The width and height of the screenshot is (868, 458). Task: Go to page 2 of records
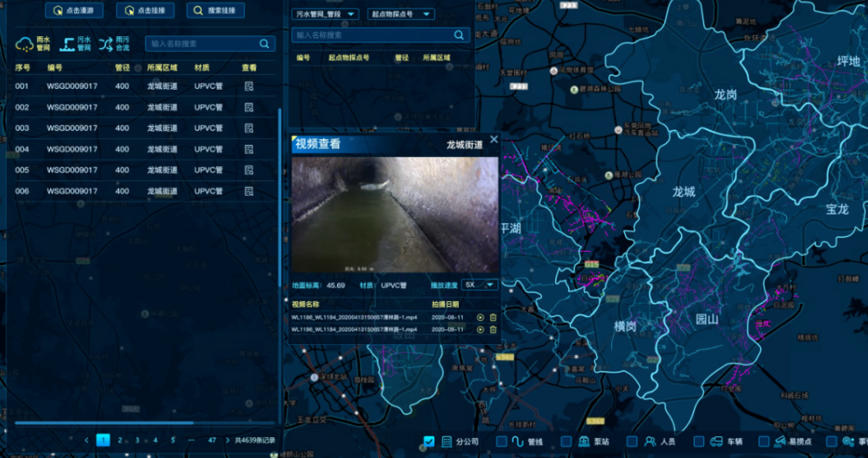point(120,440)
